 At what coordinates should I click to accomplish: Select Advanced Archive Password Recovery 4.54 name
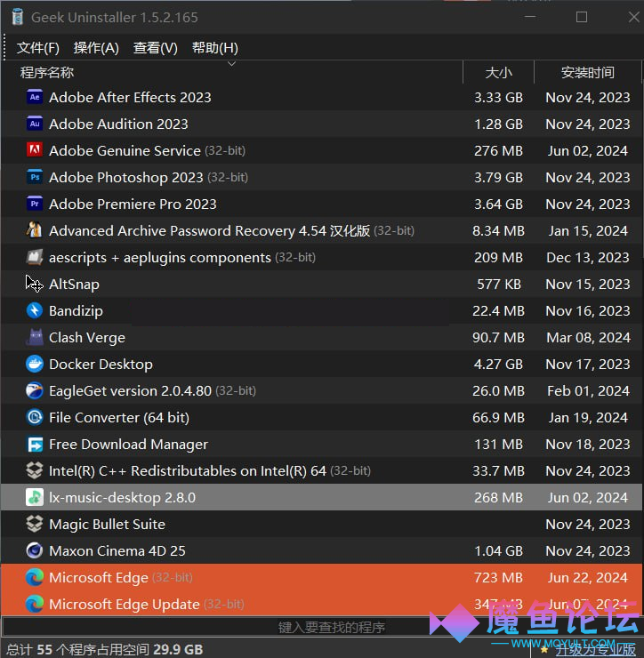pos(210,231)
